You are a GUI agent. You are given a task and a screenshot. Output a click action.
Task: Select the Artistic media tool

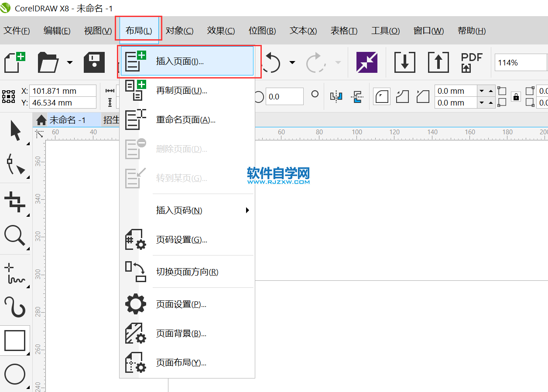click(x=15, y=307)
